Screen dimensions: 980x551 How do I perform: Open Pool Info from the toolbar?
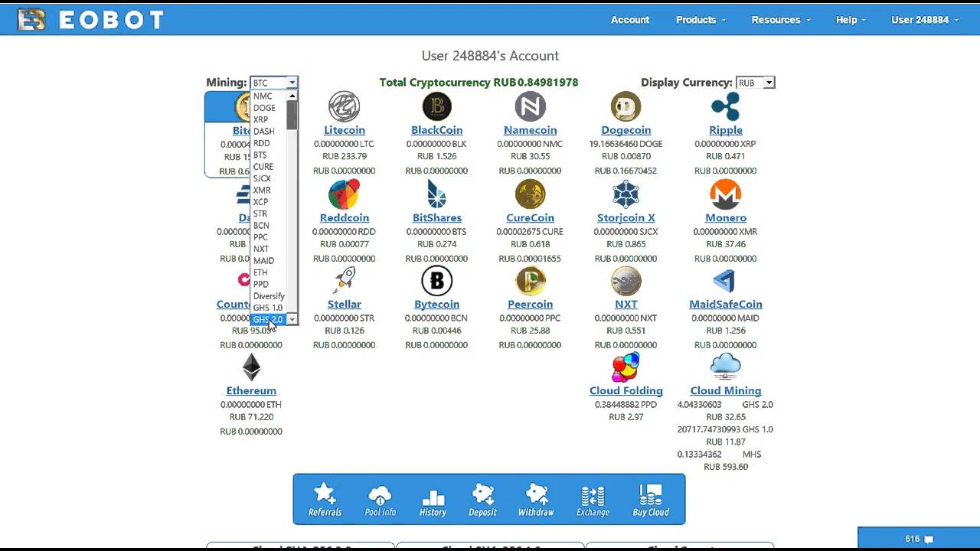coord(380,500)
